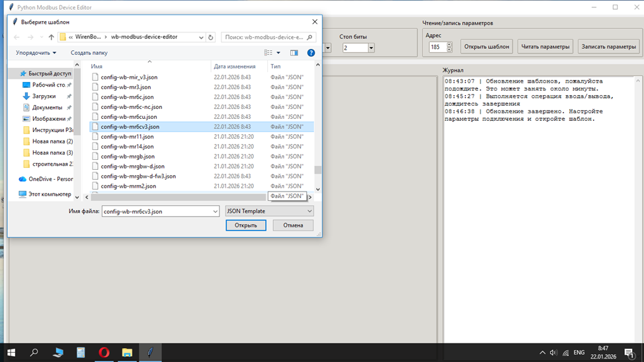Click the Up one level arrow icon
This screenshot has height=362, width=644.
coord(52,38)
